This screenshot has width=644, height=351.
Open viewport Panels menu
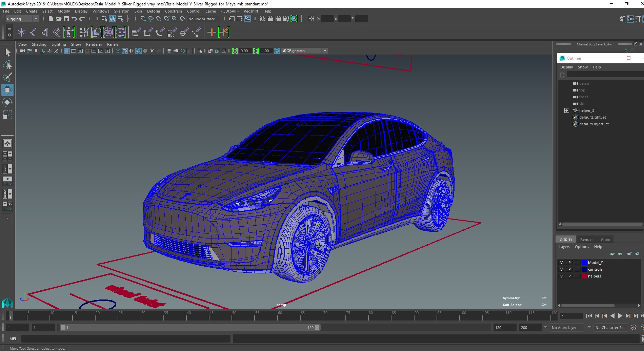pos(113,44)
